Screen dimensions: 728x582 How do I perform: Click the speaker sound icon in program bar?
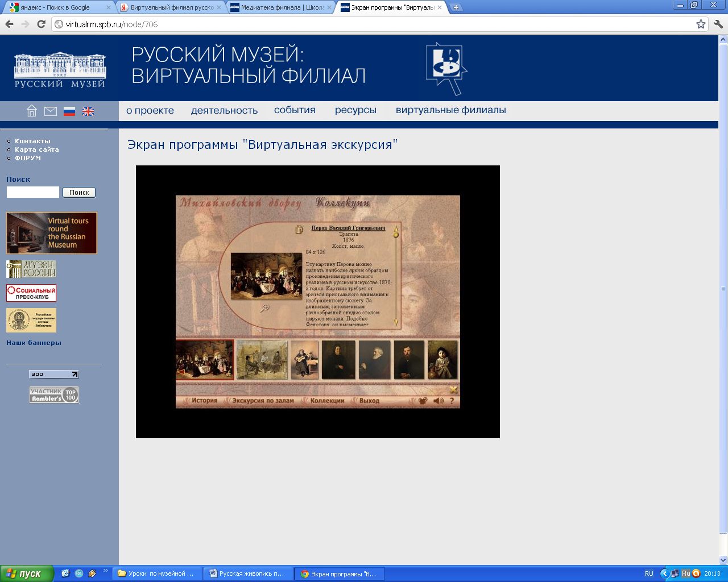coord(439,401)
